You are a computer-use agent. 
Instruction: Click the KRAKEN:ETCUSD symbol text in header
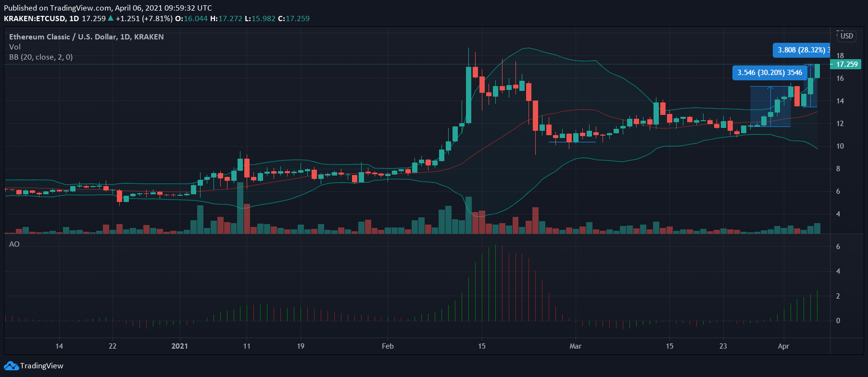35,19
